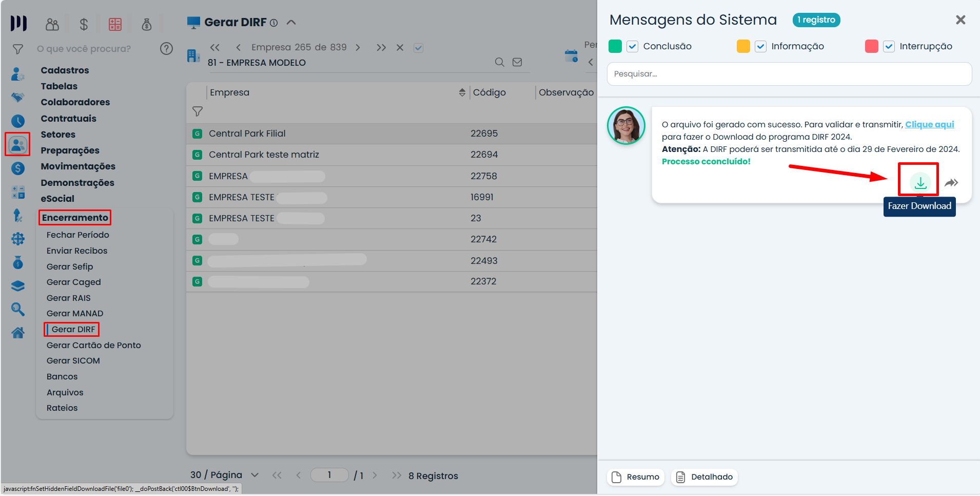Open the people group icon in the top bar
This screenshot has width=980, height=496.
click(52, 24)
